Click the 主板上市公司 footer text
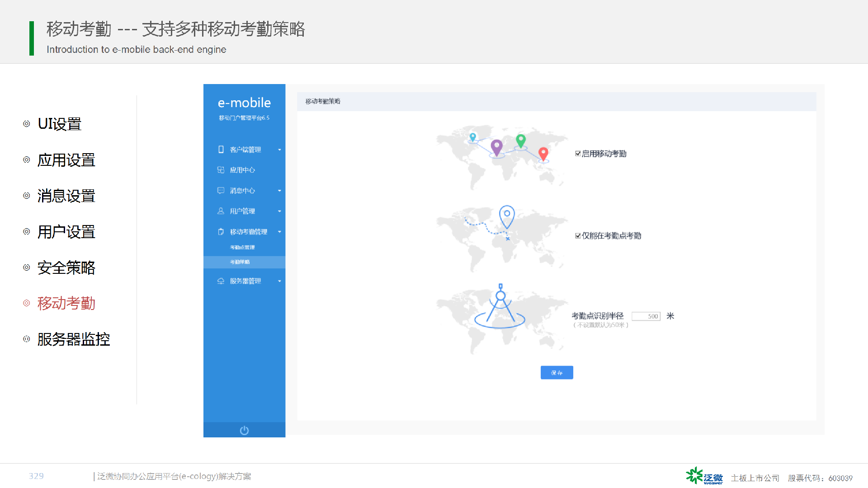Image resolution: width=868 pixels, height=488 pixels. pos(755,478)
